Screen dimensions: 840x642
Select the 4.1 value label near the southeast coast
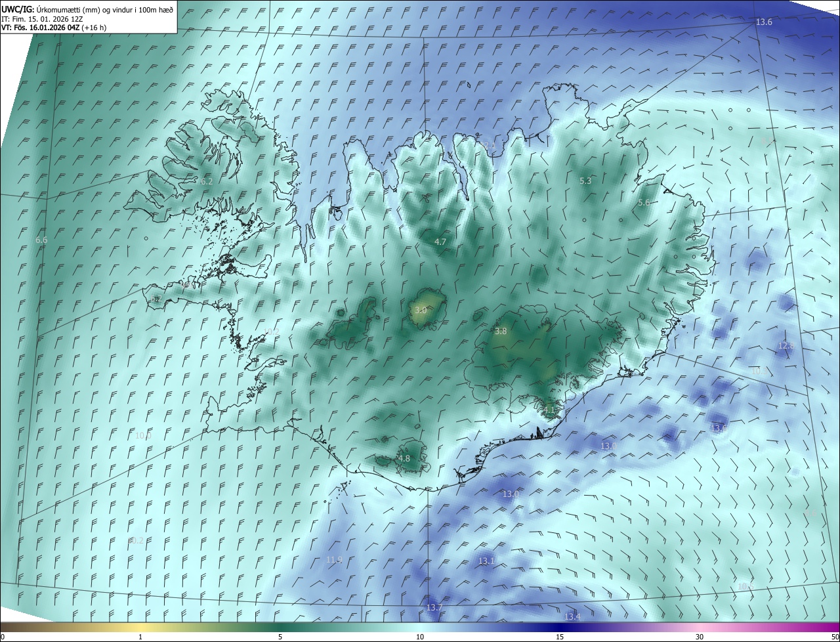tap(549, 410)
